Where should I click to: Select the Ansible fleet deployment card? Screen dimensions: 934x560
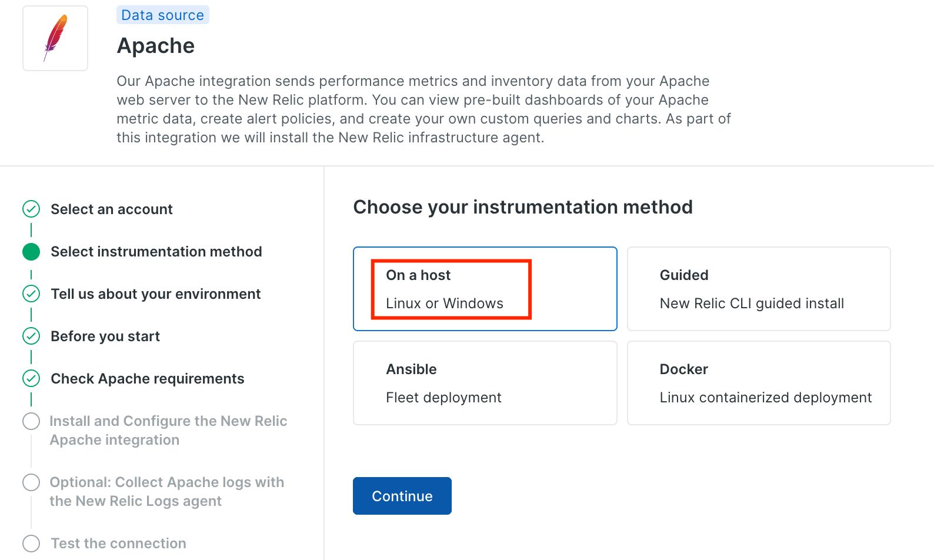[x=485, y=383]
